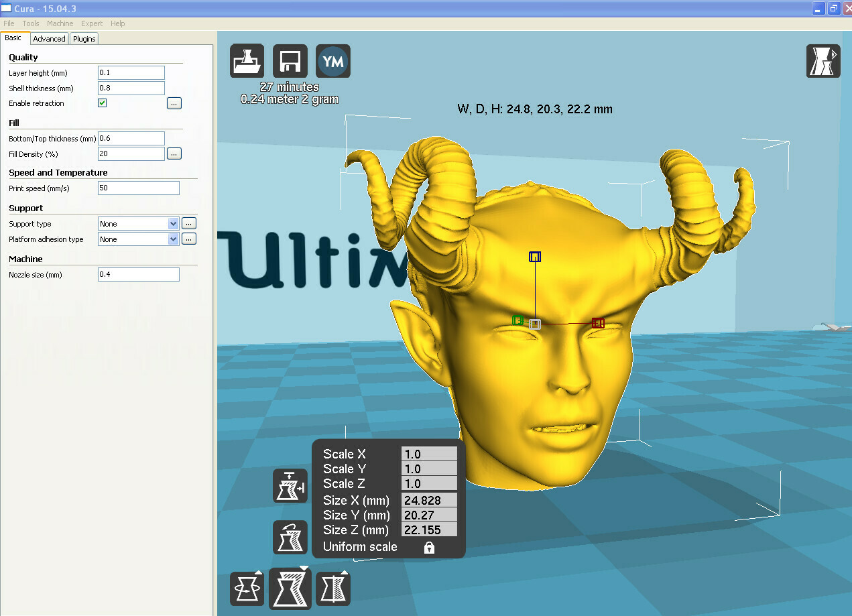Activate the Scale tool
Screen dimensions: 852x616
click(290, 588)
